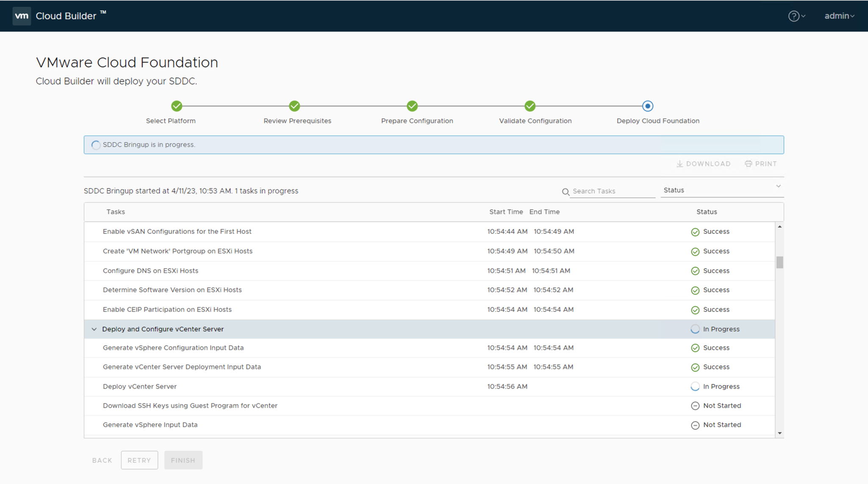Image resolution: width=868 pixels, height=484 pixels.
Task: Click the Not Started icon for Download SSH Keys
Action: [695, 406]
